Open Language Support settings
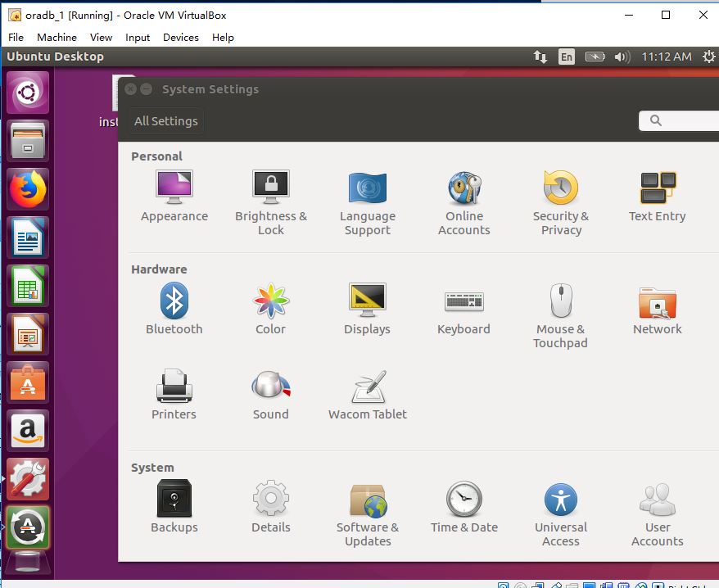Viewport: 719px width, 588px height. click(x=368, y=203)
